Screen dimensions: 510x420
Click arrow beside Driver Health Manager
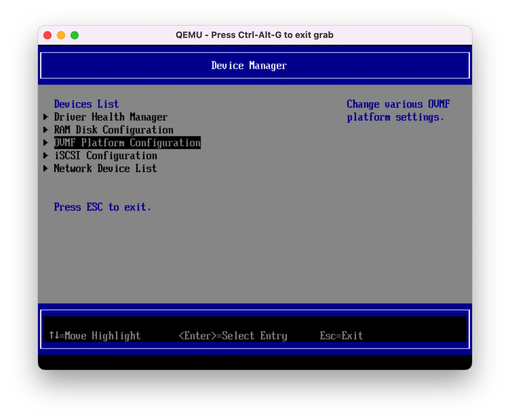[x=46, y=117]
